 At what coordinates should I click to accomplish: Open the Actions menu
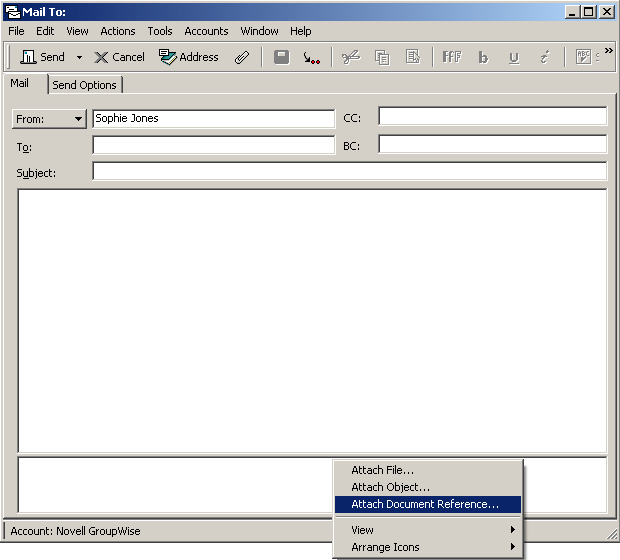118,31
